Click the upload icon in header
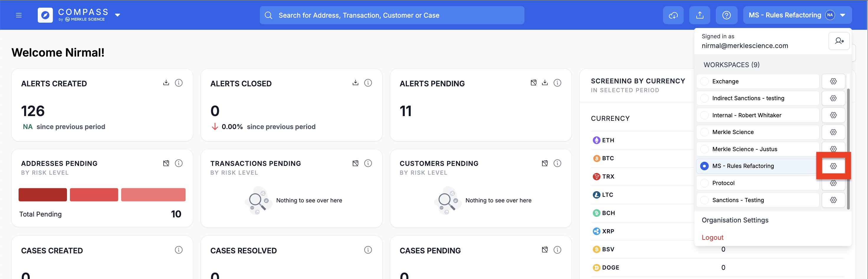This screenshot has width=868, height=279. (x=700, y=15)
